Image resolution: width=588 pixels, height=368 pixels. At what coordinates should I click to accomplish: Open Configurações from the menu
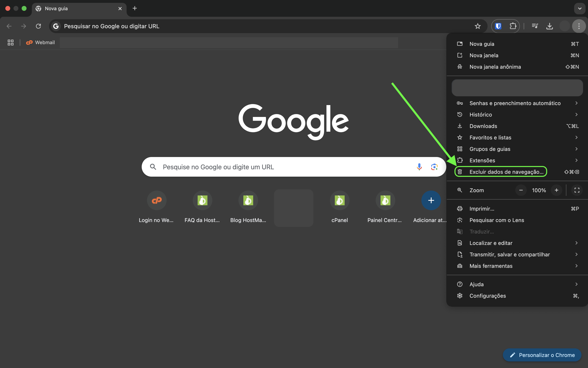click(x=517, y=296)
